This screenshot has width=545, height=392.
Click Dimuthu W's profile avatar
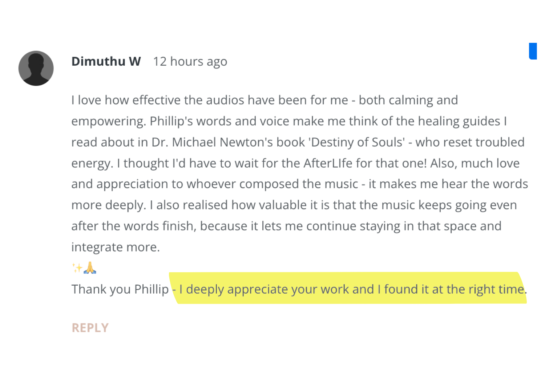(x=36, y=68)
